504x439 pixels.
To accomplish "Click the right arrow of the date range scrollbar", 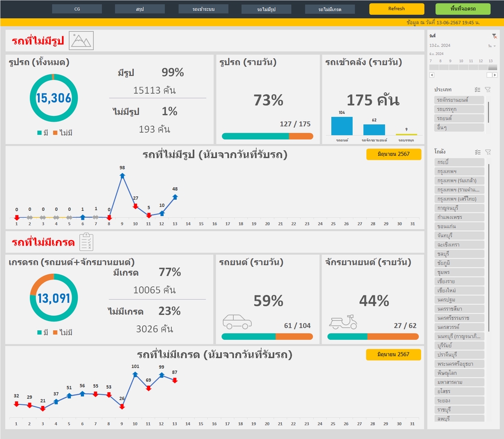I will pyautogui.click(x=495, y=74).
